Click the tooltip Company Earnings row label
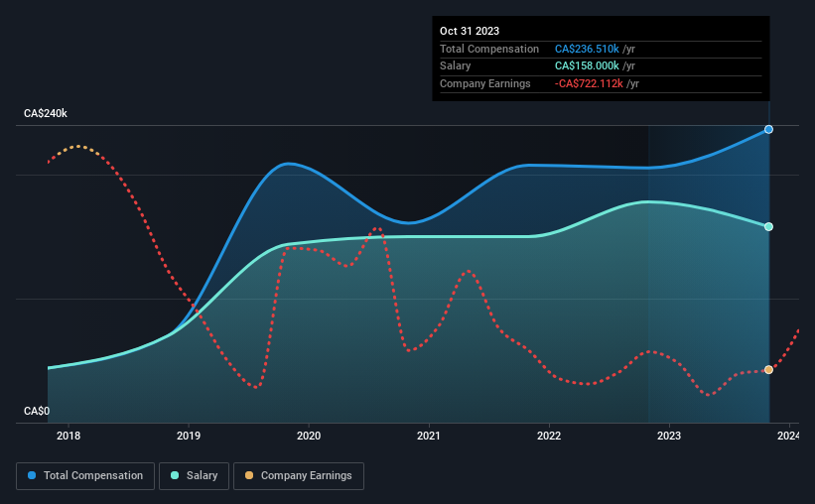Screen dimensions: 815x504 pos(485,83)
